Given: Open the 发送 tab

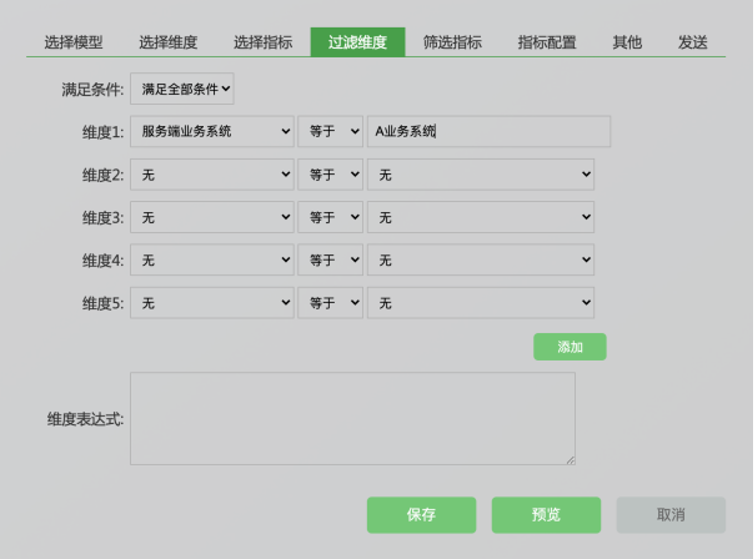Looking at the screenshot, I should (693, 42).
